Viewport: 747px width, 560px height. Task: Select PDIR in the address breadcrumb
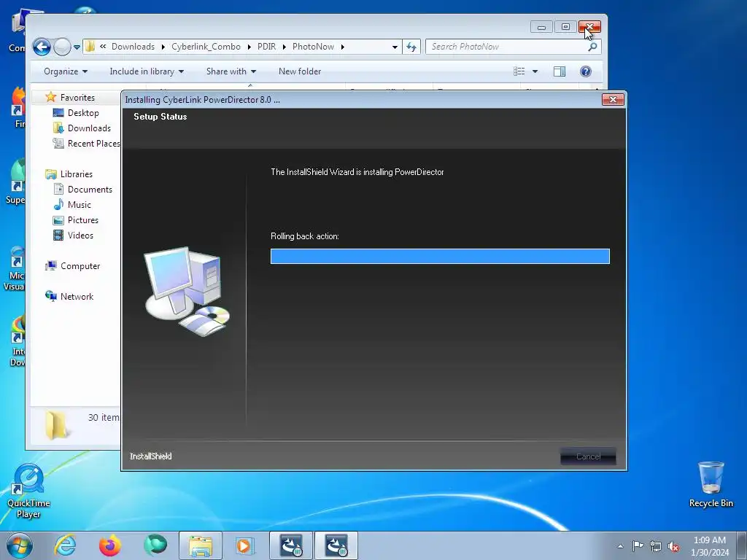(x=266, y=47)
